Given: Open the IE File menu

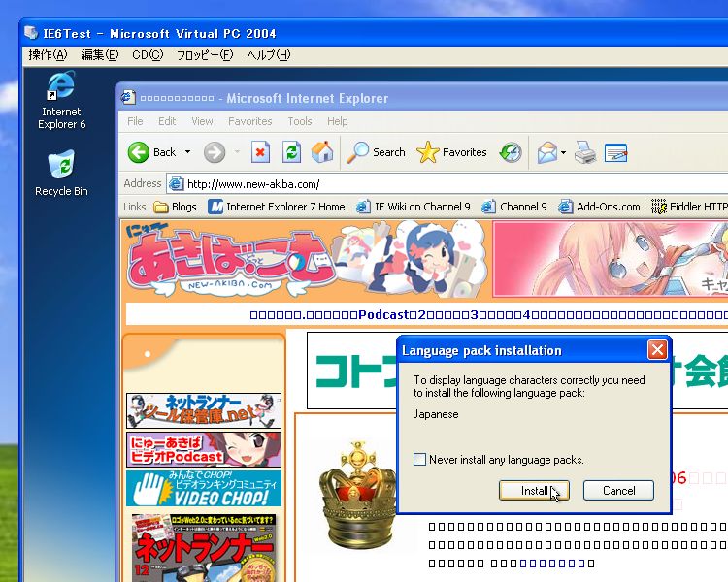Looking at the screenshot, I should (x=135, y=121).
